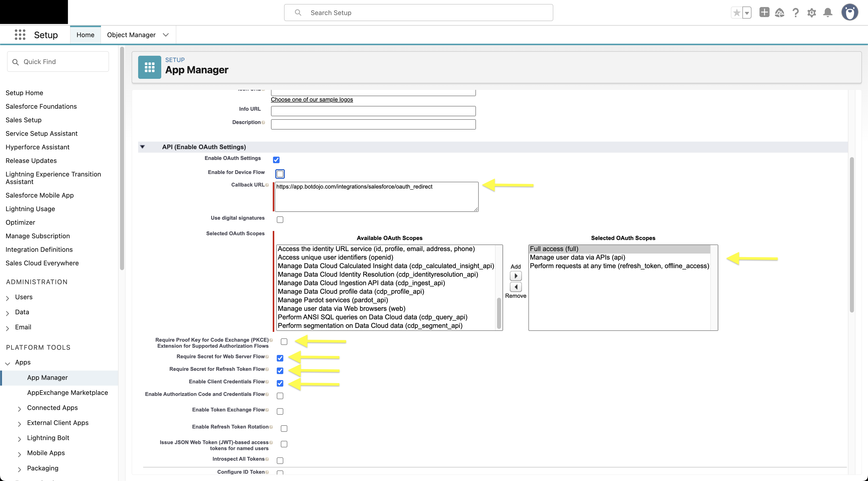Viewport: 868px width, 481px height.
Task: Open the Object Manager dropdown chevron
Action: [x=166, y=35]
